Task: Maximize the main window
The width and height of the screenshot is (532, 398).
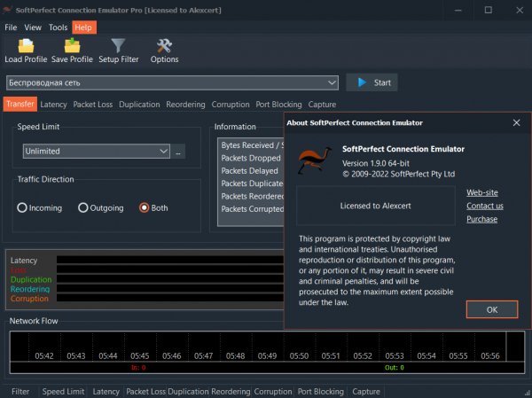Action: (489, 10)
